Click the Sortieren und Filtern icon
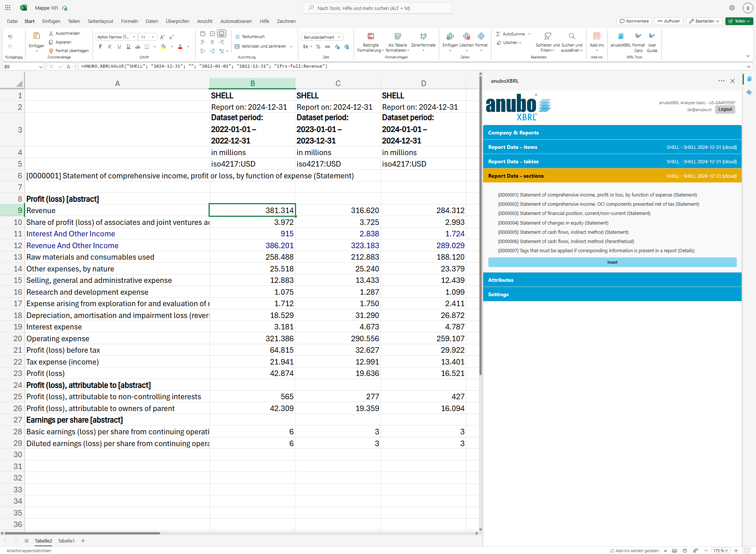Image resolution: width=756 pixels, height=554 pixels. click(547, 37)
